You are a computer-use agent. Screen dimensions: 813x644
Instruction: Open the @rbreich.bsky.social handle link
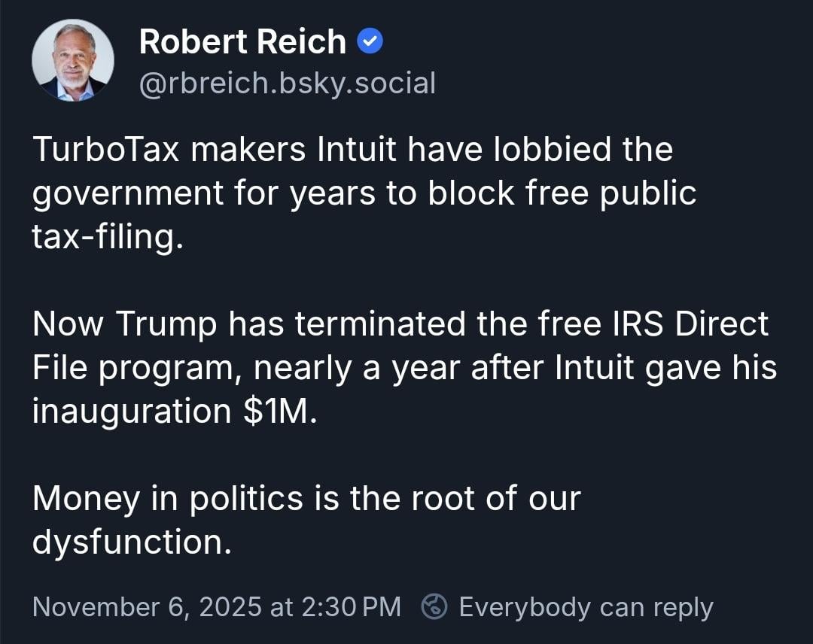287,84
